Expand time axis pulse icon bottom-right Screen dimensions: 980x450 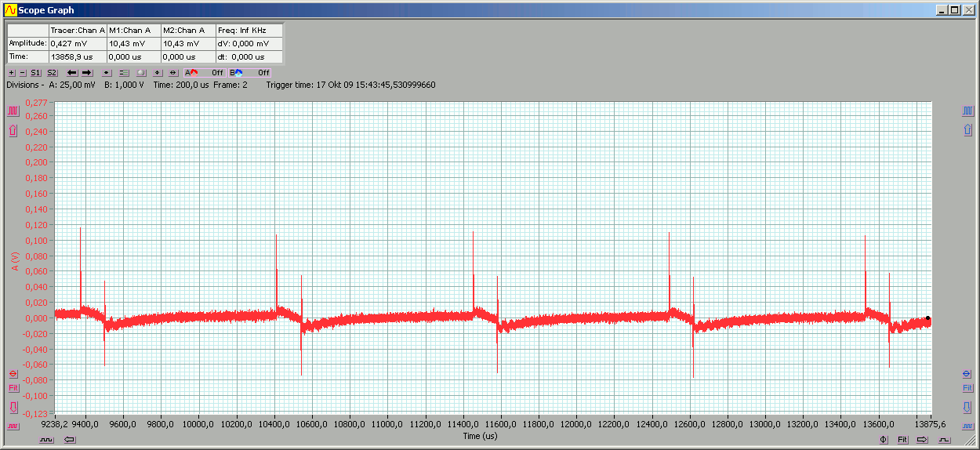(x=944, y=440)
